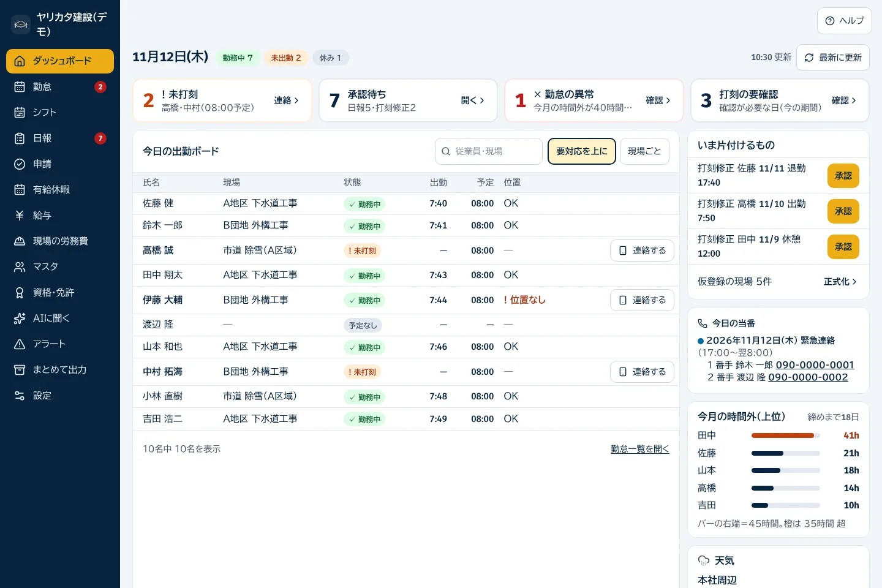Open the 勤怠一覧を開く link
Image resolution: width=882 pixels, height=588 pixels.
click(640, 449)
